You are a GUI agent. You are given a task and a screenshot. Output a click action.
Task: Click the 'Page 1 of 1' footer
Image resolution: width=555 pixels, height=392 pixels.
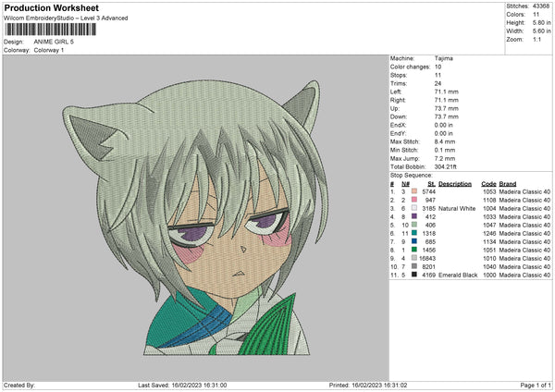[x=536, y=386]
